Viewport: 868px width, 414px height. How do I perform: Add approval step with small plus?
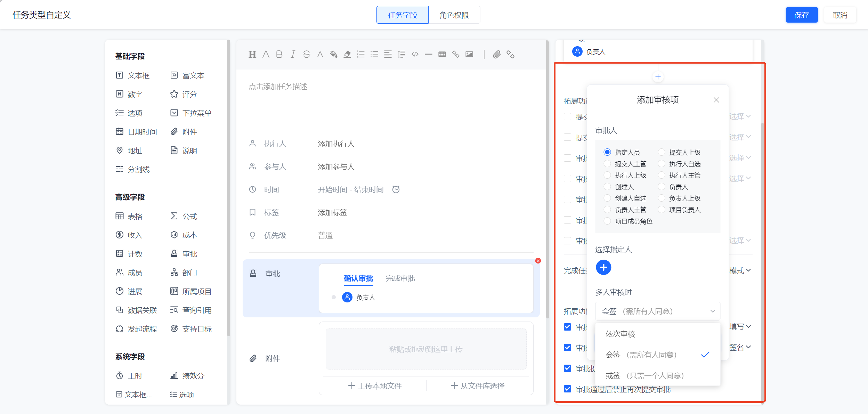658,77
